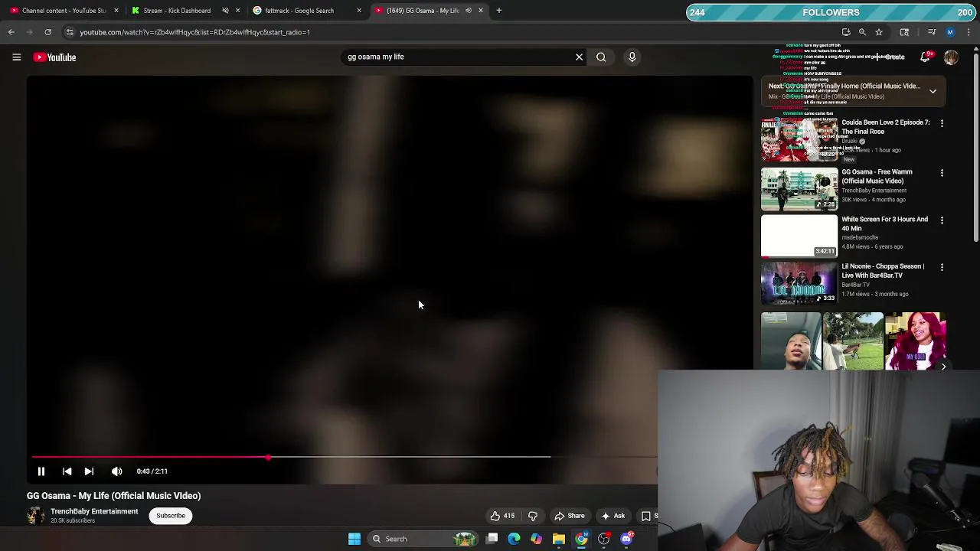Viewport: 980px width, 551px height.
Task: Go to the YouTube home logo
Action: pyautogui.click(x=54, y=57)
